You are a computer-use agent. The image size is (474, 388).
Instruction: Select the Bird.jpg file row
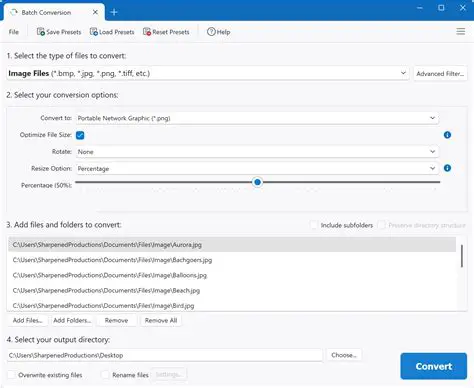tap(232, 305)
